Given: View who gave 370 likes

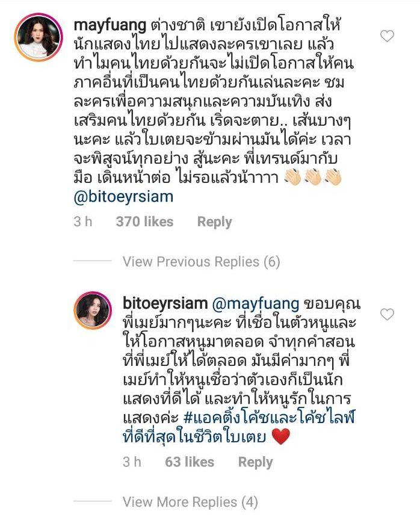Looking at the screenshot, I should (145, 222).
